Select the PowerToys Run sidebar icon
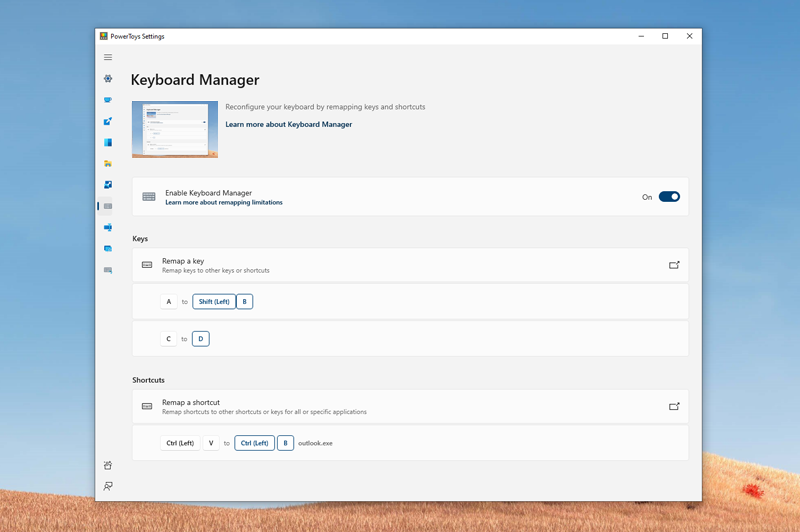The image size is (800, 532). pyautogui.click(x=108, y=249)
